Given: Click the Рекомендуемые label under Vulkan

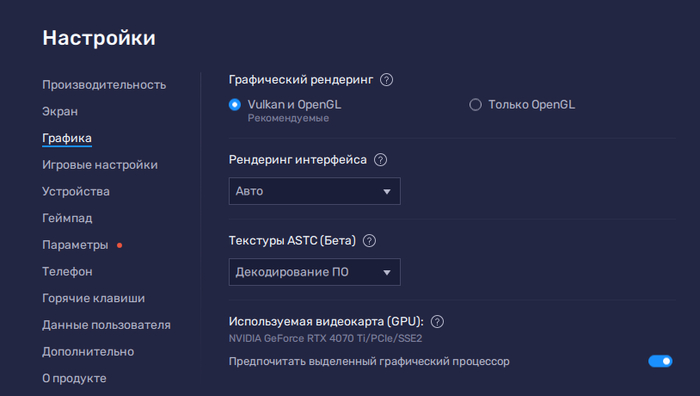Looking at the screenshot, I should coord(288,118).
